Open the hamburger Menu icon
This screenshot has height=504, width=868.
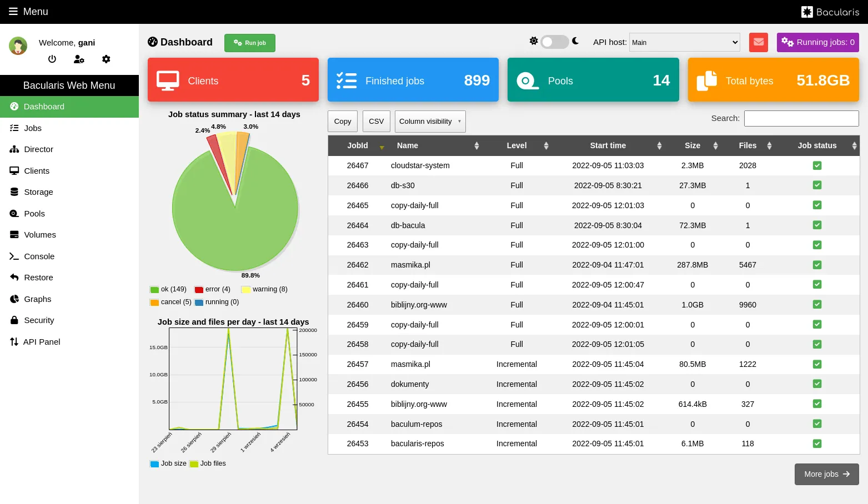pos(13,12)
